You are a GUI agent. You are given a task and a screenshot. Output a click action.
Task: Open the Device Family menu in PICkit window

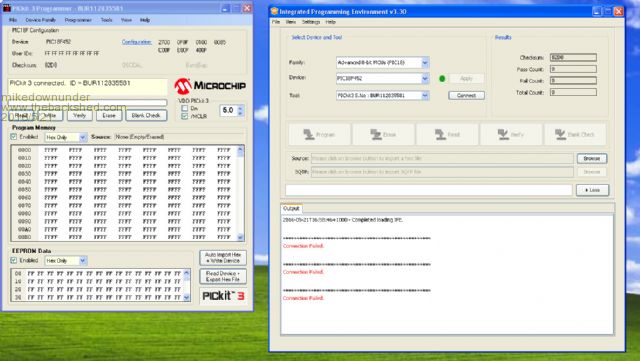tap(40, 20)
